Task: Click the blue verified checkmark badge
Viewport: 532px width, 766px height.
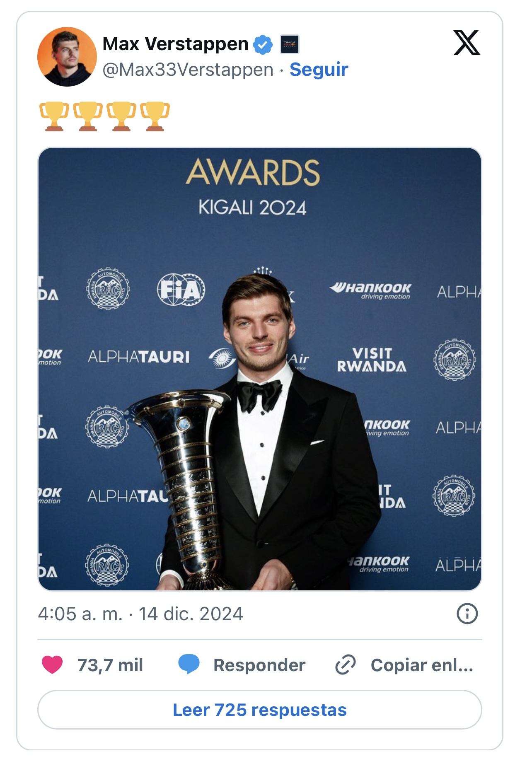Action: (x=263, y=44)
